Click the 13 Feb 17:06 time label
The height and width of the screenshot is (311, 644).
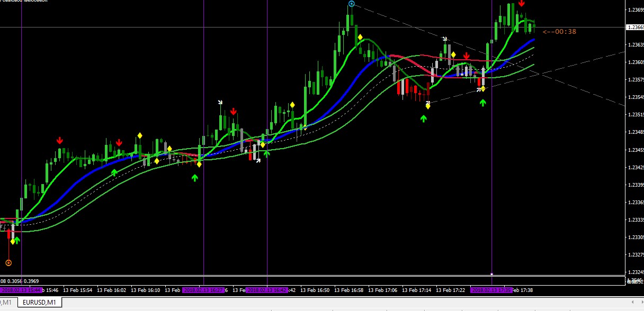383,290
